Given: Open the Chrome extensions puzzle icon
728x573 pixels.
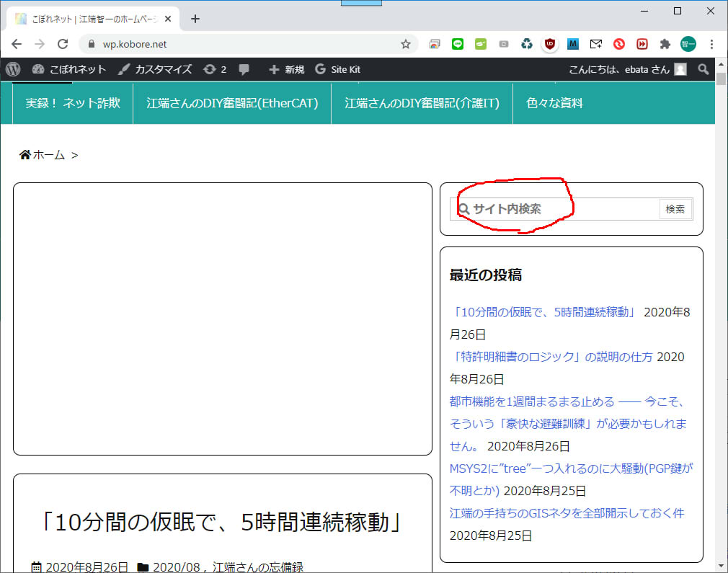Looking at the screenshot, I should pos(665,44).
